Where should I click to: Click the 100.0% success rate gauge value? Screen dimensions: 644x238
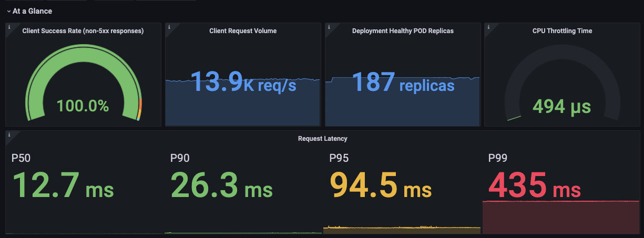(x=83, y=106)
